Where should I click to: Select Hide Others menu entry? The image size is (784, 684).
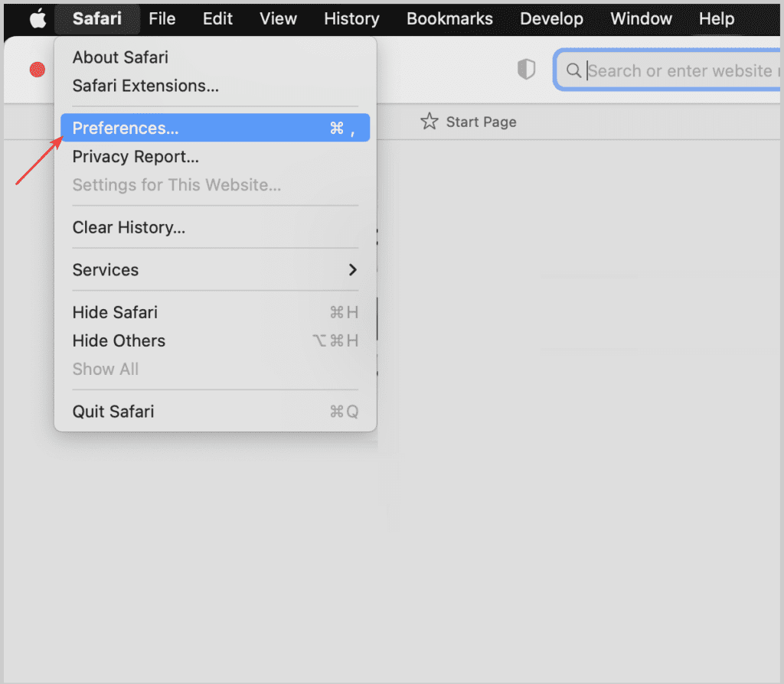215,340
